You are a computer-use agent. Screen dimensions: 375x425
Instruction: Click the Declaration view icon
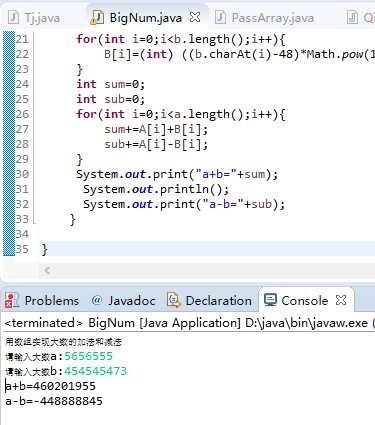point(174,300)
